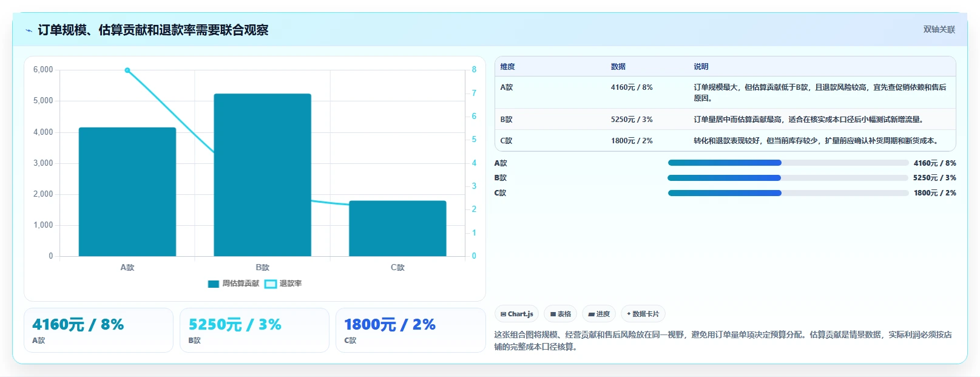Open the 4160元 / 8% stat card

pos(98,330)
